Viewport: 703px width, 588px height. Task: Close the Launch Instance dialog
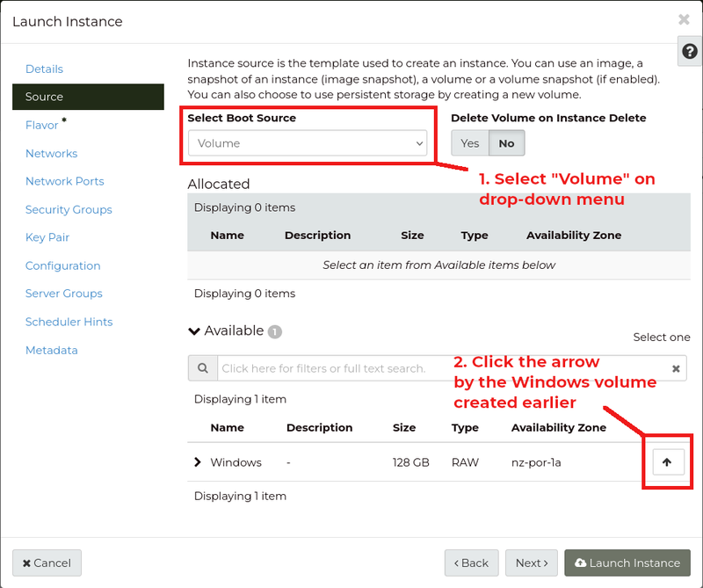pos(684,19)
